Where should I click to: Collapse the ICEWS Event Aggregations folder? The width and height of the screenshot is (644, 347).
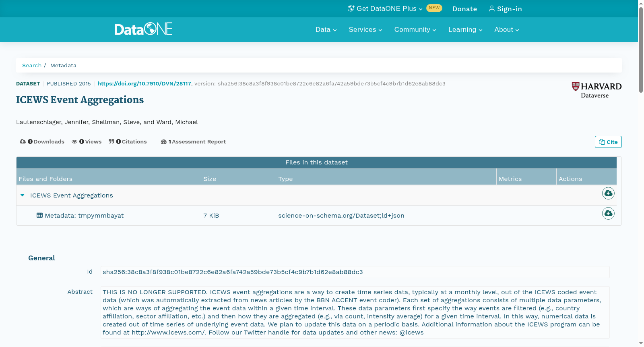pos(23,195)
